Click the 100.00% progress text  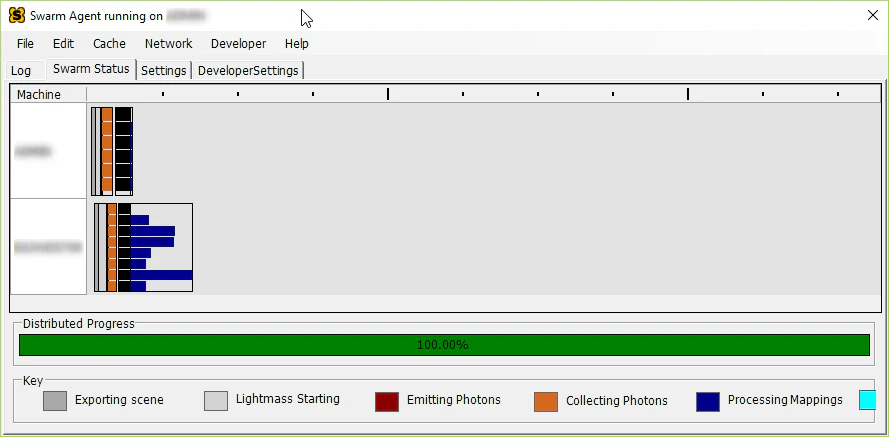[x=443, y=345]
